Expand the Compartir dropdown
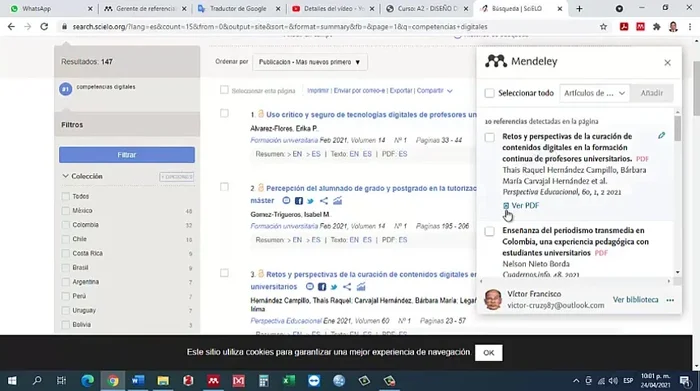This screenshot has height=391, width=700. (x=434, y=91)
